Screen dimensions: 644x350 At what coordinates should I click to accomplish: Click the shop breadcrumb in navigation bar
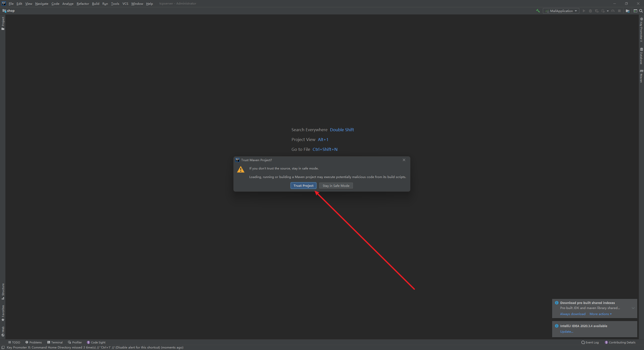click(x=9, y=11)
